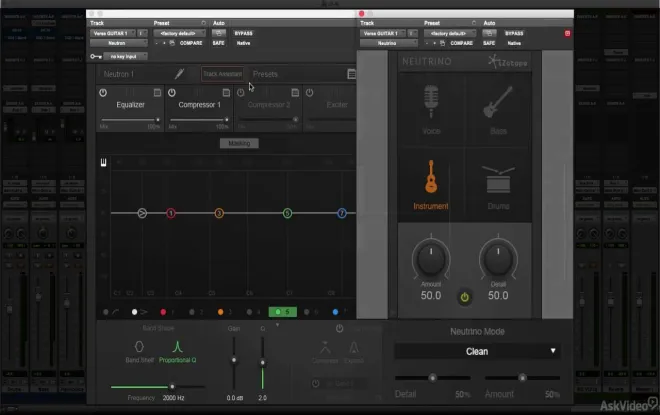
Task: Toggle SAFE in the Neutron window
Action: click(x=218, y=43)
